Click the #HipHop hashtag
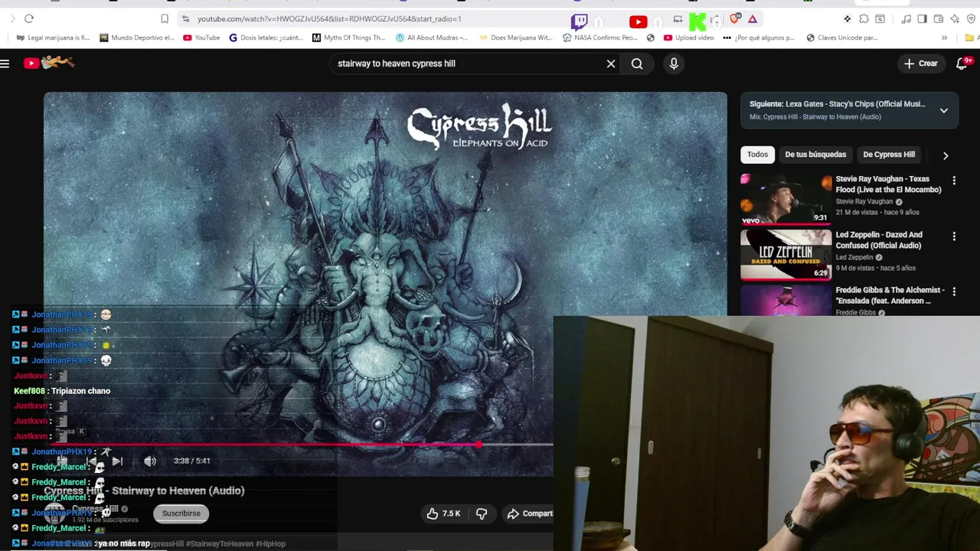 click(x=270, y=544)
